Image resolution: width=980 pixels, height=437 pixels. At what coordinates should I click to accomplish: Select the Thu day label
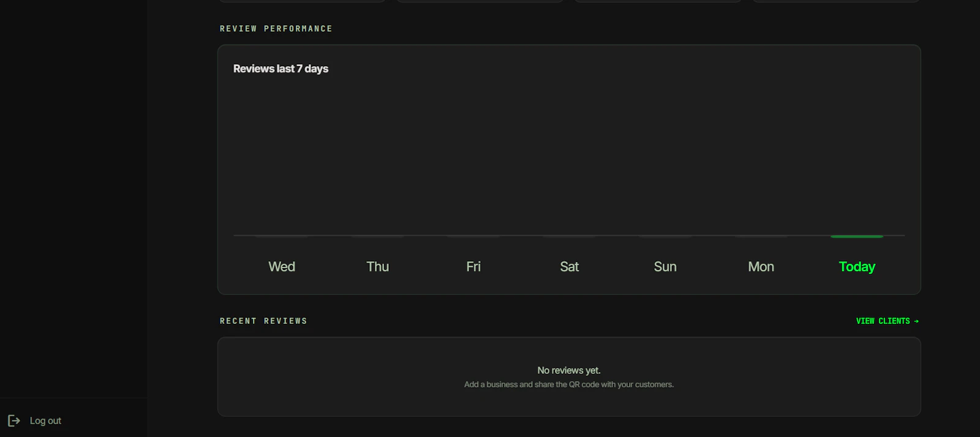pyautogui.click(x=378, y=267)
